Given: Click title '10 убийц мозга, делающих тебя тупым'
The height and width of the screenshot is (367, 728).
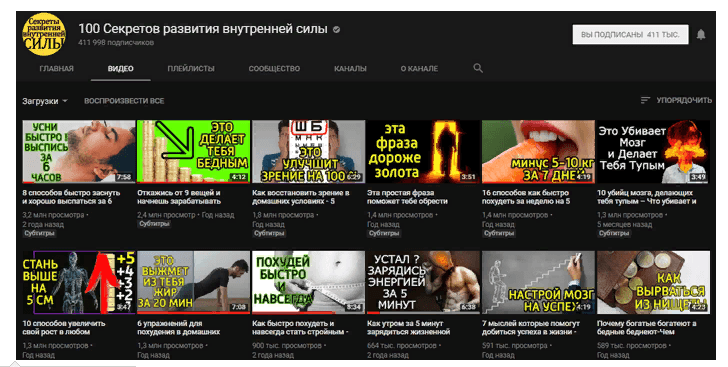Looking at the screenshot, I should 646,197.
